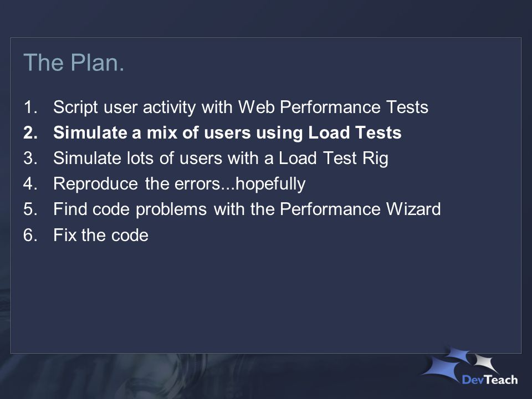Image resolution: width=532 pixels, height=399 pixels.
Task: Click the words 'Load Tests' in item two
Action: point(355,132)
